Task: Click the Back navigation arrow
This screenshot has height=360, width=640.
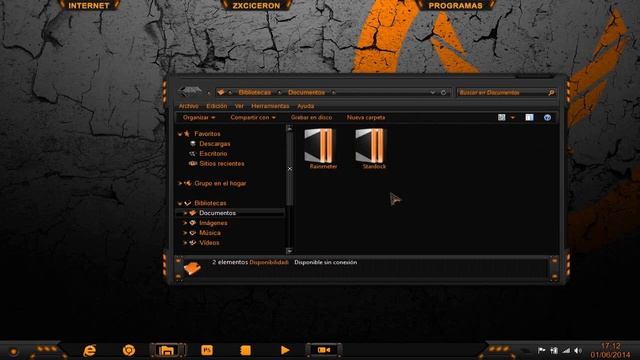Action: [190, 92]
